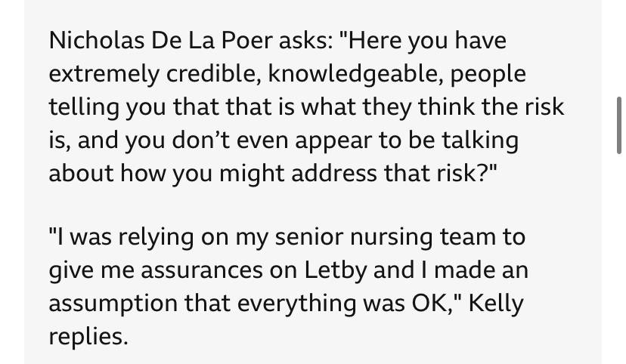Click the word "credible" in first paragraph
Viewport: 626px width, 364px height.
click(x=214, y=74)
